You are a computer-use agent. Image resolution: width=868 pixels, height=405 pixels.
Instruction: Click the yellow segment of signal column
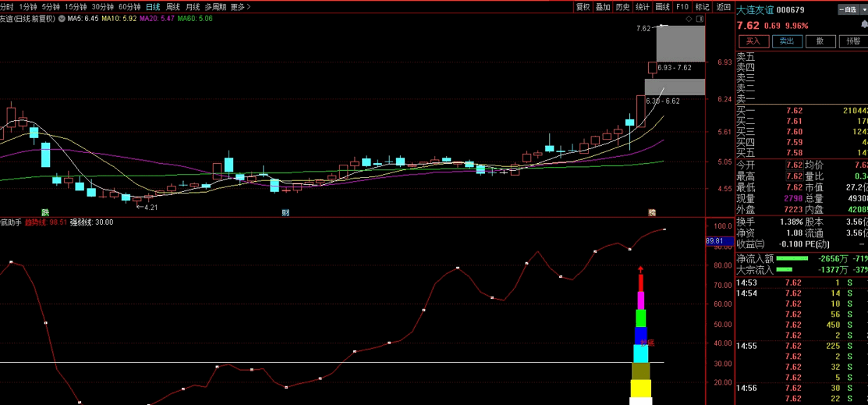641,389
